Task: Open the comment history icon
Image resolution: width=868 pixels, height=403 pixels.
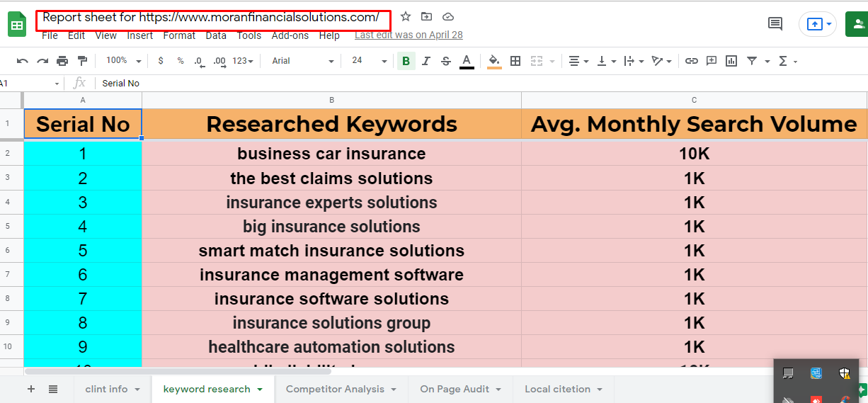Action: coord(775,24)
